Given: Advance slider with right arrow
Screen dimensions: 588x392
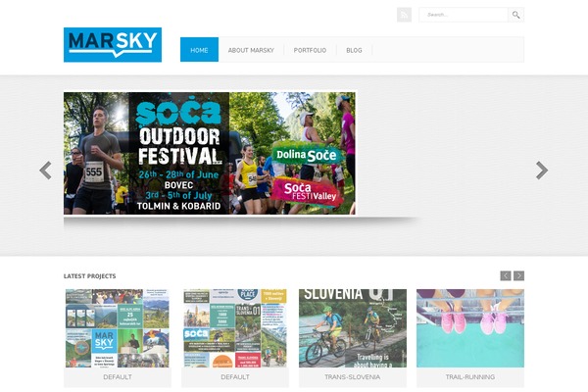Looking at the screenshot, I should 542,171.
